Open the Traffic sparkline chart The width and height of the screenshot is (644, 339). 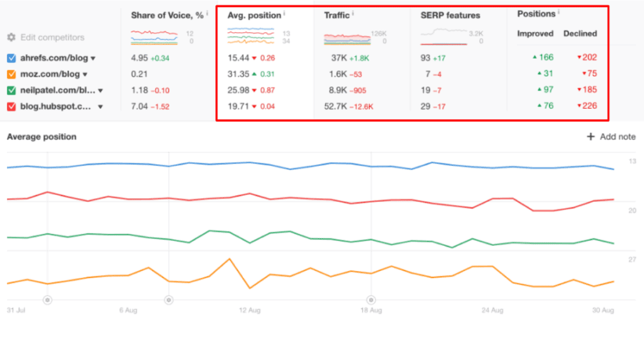pos(347,38)
